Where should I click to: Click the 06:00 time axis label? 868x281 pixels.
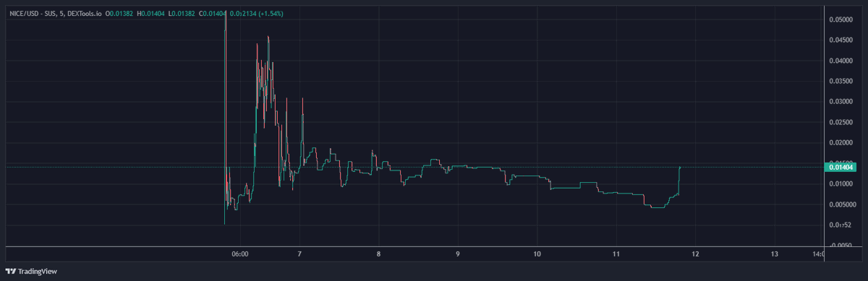[240, 254]
